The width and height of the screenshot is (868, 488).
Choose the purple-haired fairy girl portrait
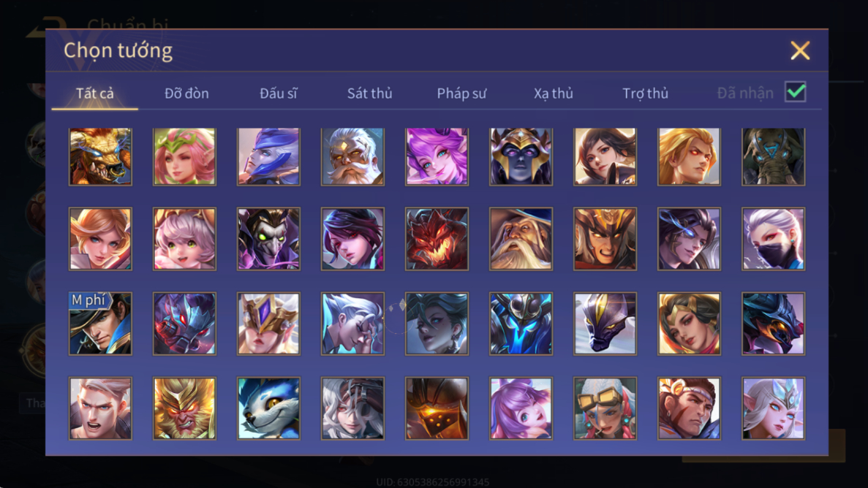tap(437, 156)
